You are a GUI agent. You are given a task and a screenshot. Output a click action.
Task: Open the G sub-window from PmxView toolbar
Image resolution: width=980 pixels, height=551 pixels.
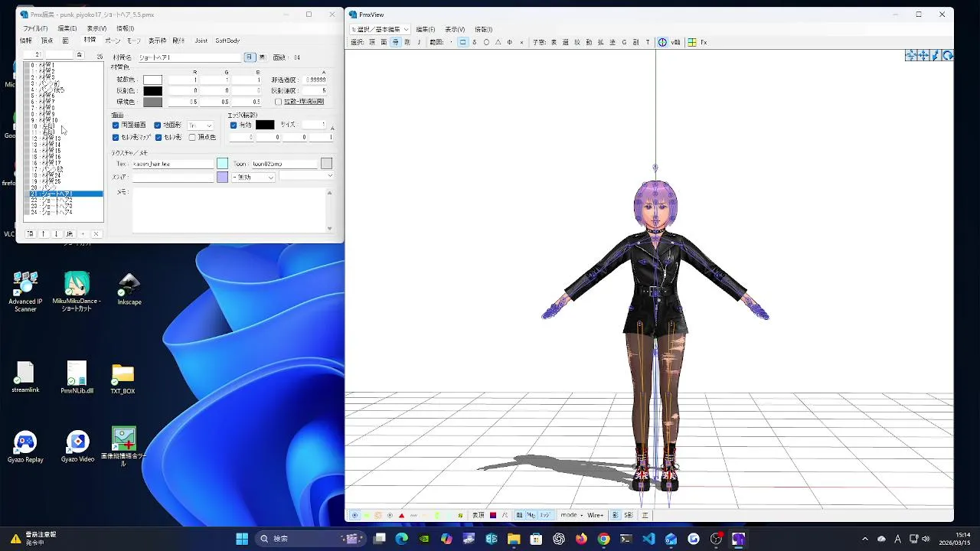624,42
